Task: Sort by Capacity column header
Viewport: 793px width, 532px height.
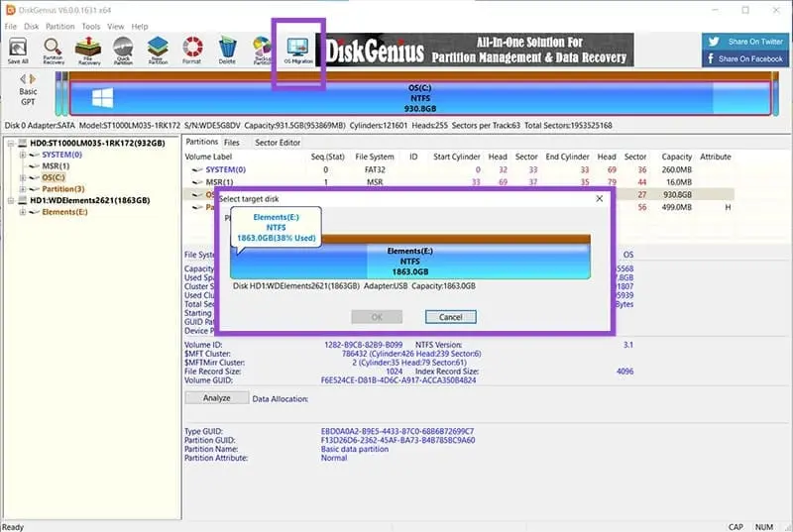Action: 677,157
